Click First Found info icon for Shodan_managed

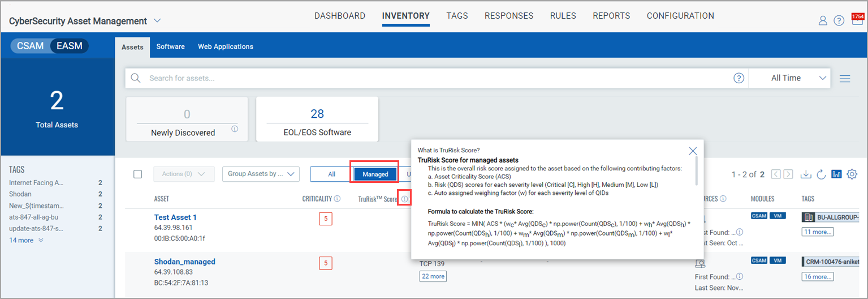point(740,276)
